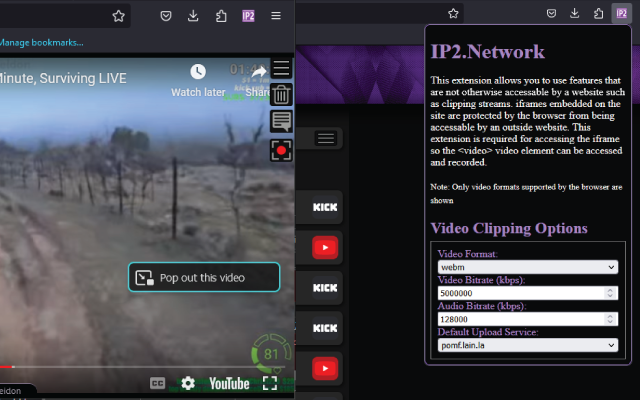
Task: Click the 81 circular gauge overlay
Action: [271, 353]
